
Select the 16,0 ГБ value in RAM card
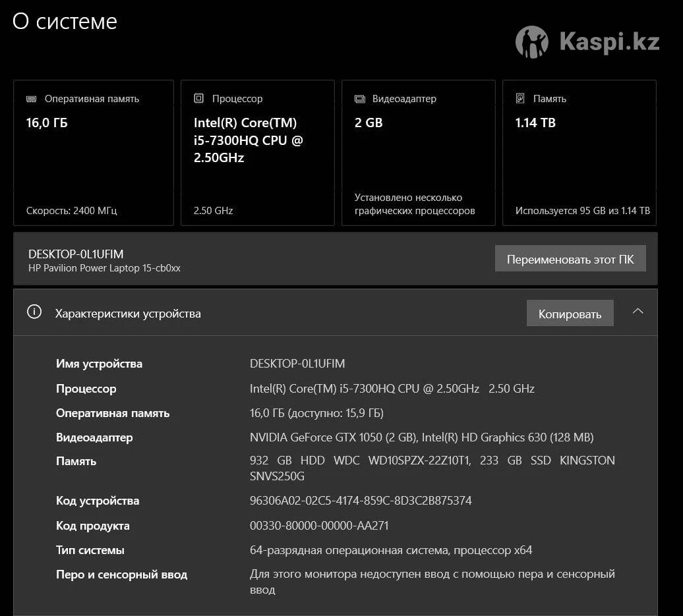point(47,123)
